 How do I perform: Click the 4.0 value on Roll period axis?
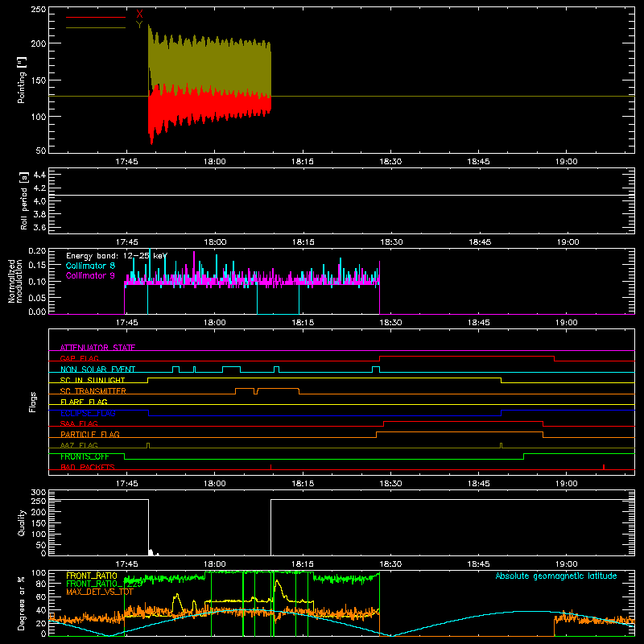(39, 201)
